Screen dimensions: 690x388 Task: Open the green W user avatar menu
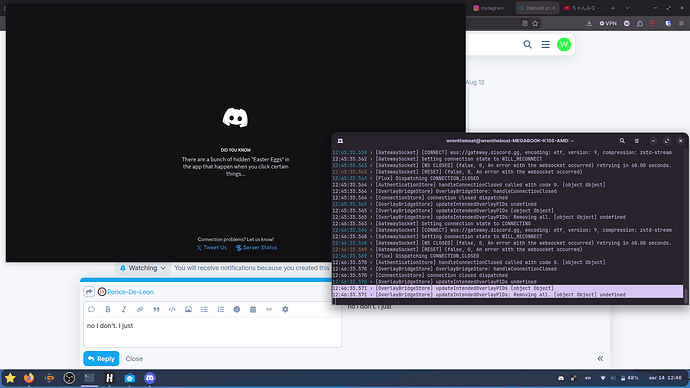[564, 44]
